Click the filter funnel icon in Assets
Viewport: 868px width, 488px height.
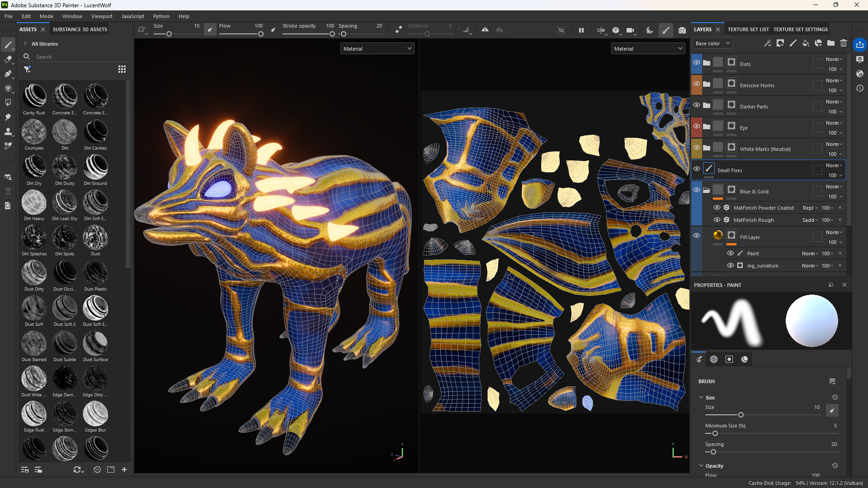[x=28, y=69]
